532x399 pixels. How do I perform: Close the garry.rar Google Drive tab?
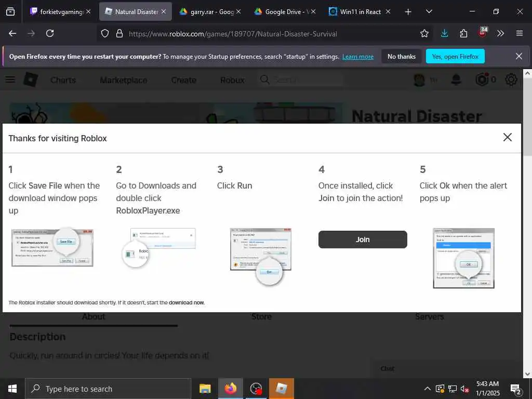click(238, 11)
